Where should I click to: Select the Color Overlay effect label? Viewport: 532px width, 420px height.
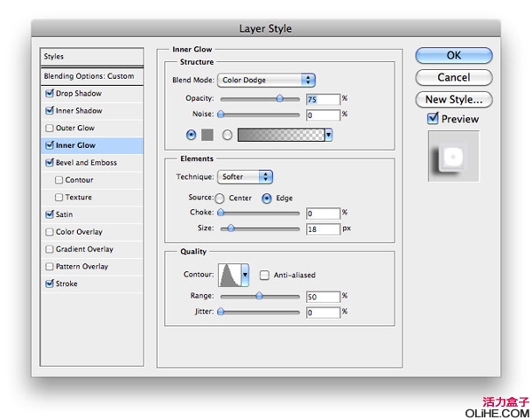(79, 232)
